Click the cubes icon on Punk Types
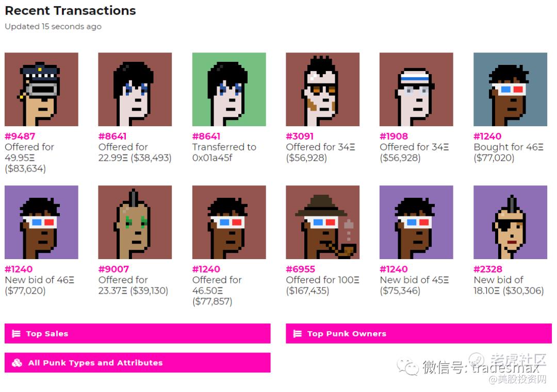Image resolution: width=557 pixels, height=392 pixels. (17, 363)
